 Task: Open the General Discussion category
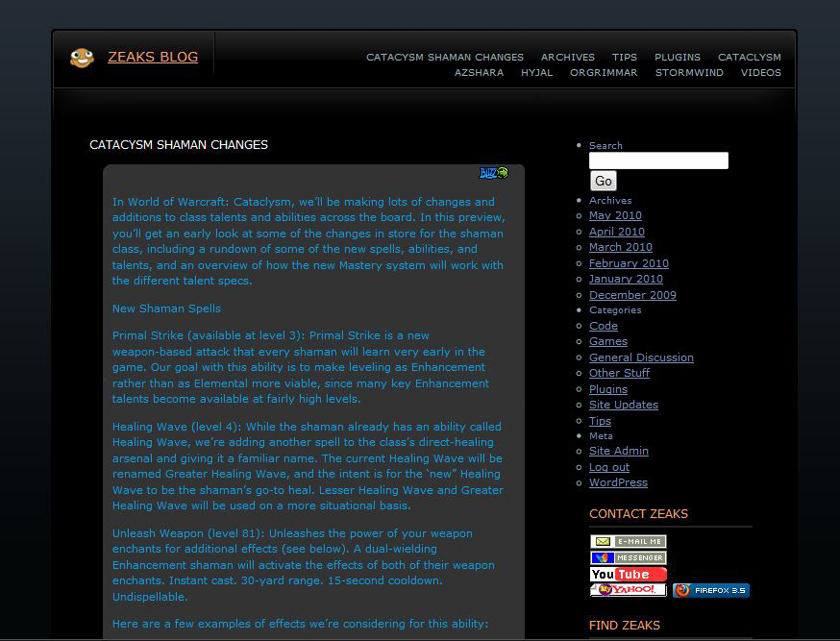pyautogui.click(x=641, y=357)
